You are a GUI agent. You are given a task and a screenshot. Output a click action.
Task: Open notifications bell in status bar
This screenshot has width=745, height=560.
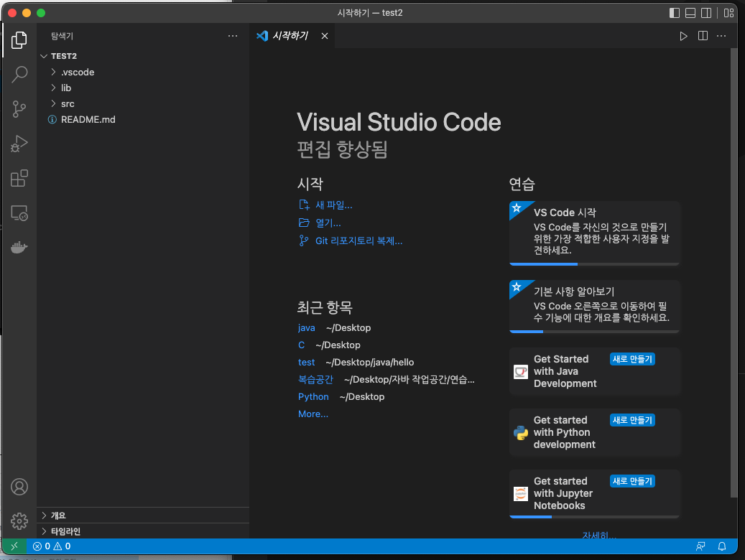[722, 546]
